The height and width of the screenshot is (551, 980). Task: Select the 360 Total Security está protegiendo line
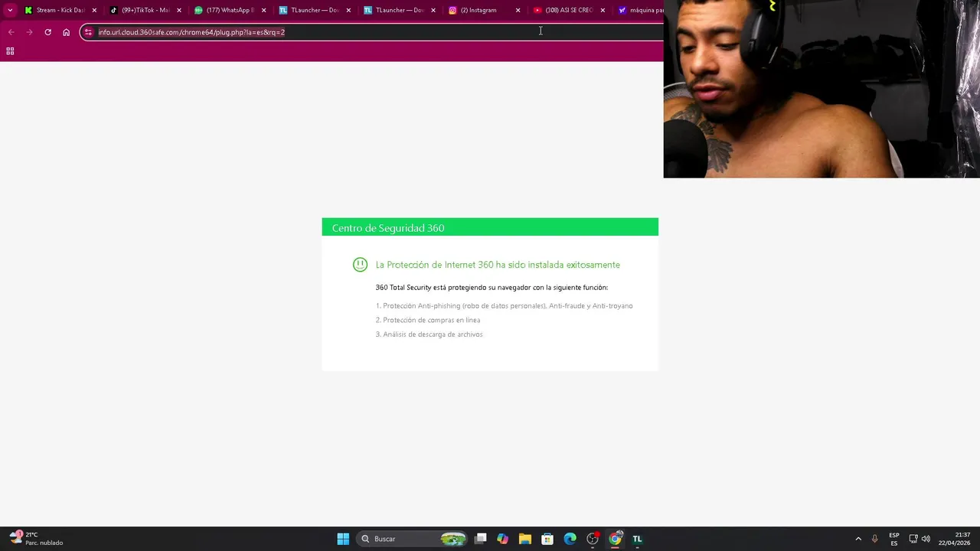pos(492,288)
